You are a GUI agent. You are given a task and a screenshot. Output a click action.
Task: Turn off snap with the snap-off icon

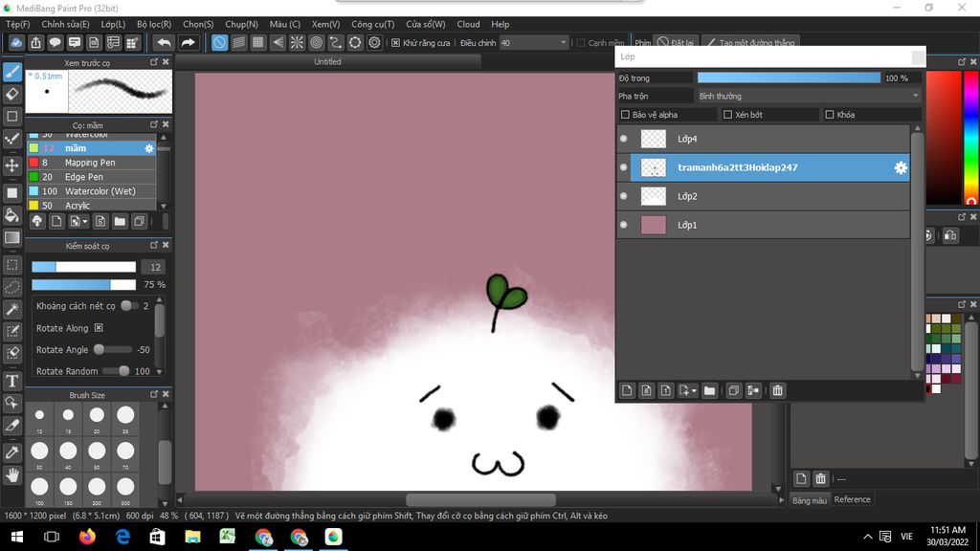pyautogui.click(x=219, y=42)
